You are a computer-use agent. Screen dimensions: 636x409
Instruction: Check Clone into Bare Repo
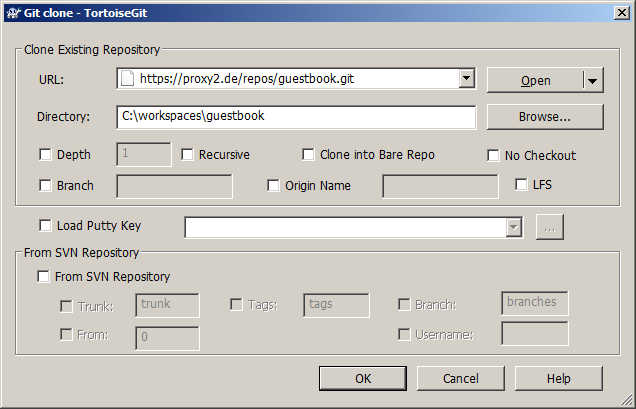point(308,155)
